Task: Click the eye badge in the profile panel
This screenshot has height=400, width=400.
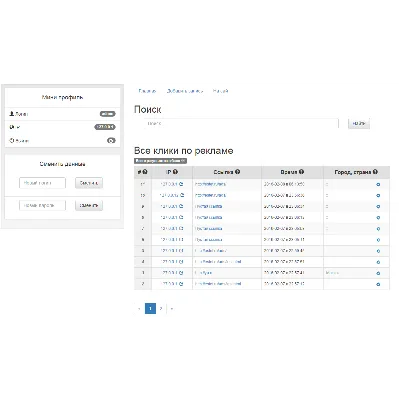Action: point(111,141)
